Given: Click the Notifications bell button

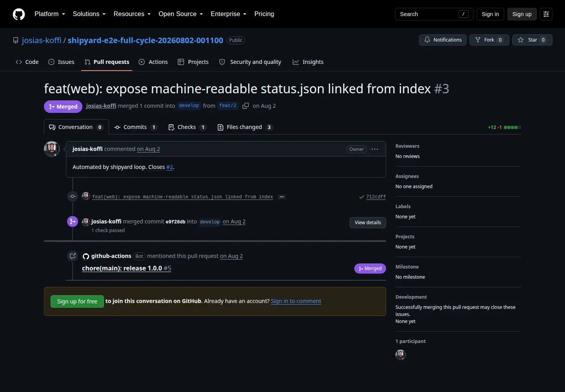Looking at the screenshot, I should point(443,40).
